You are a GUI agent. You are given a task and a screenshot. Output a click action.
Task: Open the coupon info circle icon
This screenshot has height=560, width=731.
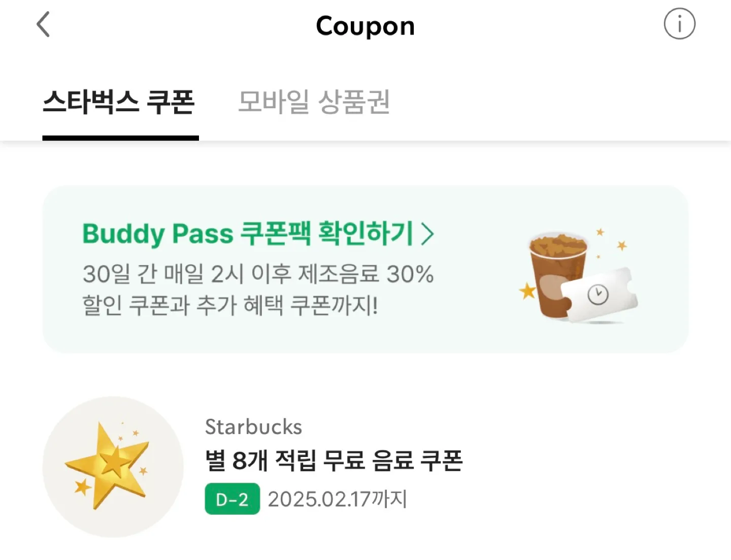(679, 24)
